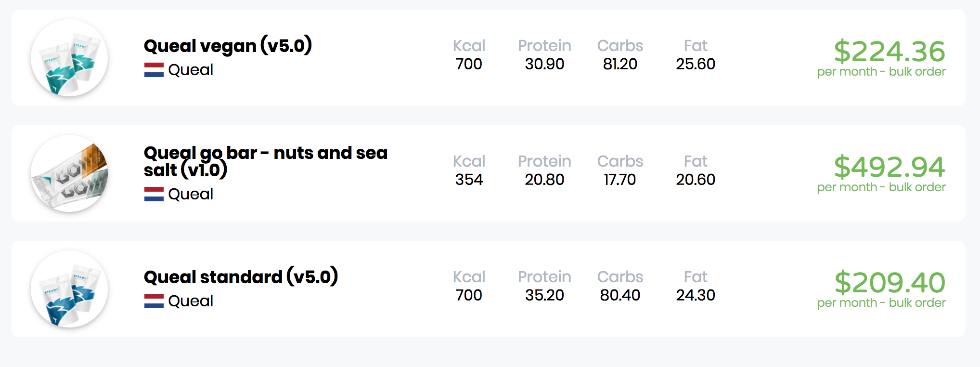Viewport: 980px width, 367px height.
Task: Click the $492.94 monthly price
Action: pyautogui.click(x=890, y=167)
